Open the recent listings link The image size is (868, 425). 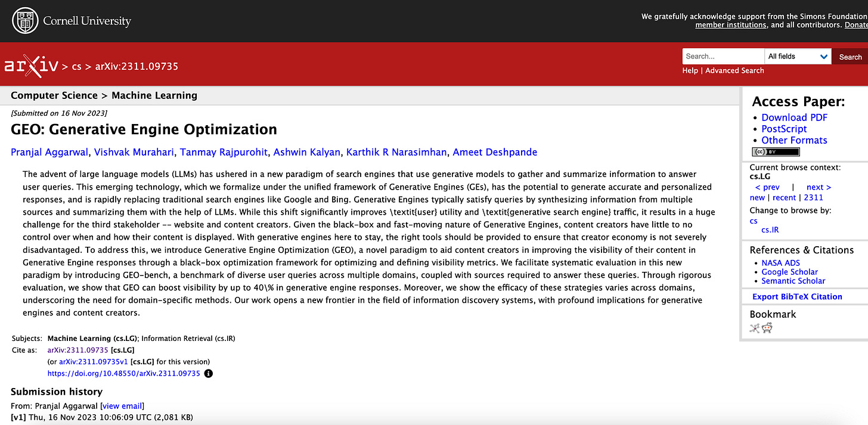[x=784, y=197]
